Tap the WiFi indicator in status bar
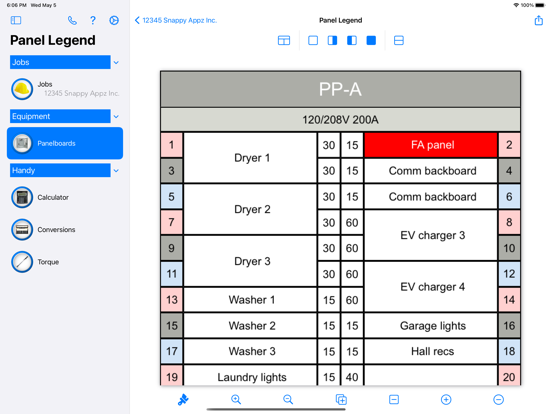The image size is (552, 414). click(x=516, y=5)
